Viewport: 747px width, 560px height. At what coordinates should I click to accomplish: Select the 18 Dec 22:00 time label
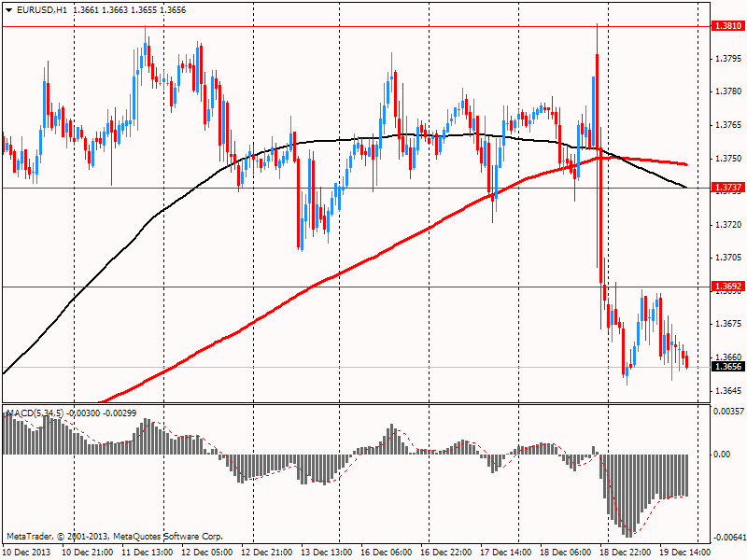pos(626,553)
